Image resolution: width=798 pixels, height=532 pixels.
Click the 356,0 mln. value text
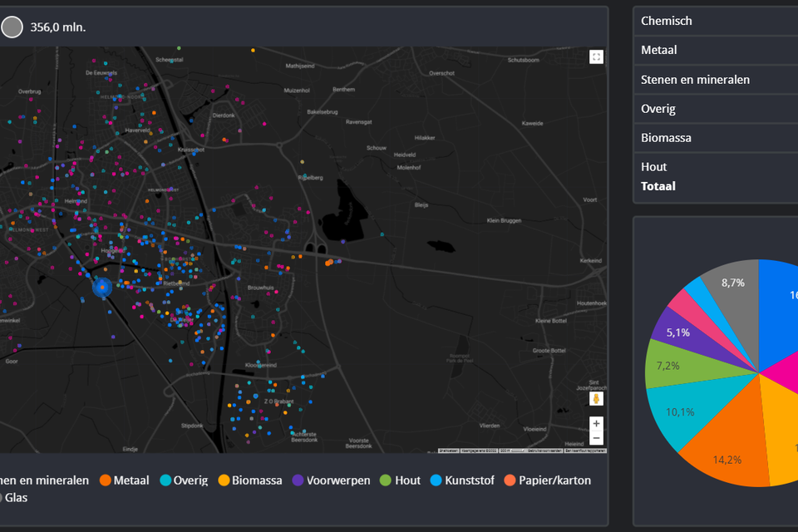pyautogui.click(x=58, y=27)
